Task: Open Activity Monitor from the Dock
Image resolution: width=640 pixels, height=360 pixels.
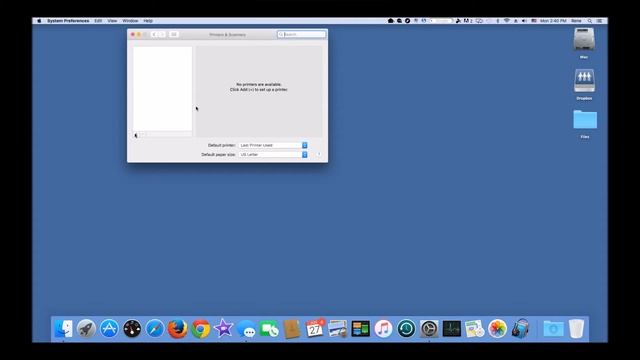Action: (452, 329)
